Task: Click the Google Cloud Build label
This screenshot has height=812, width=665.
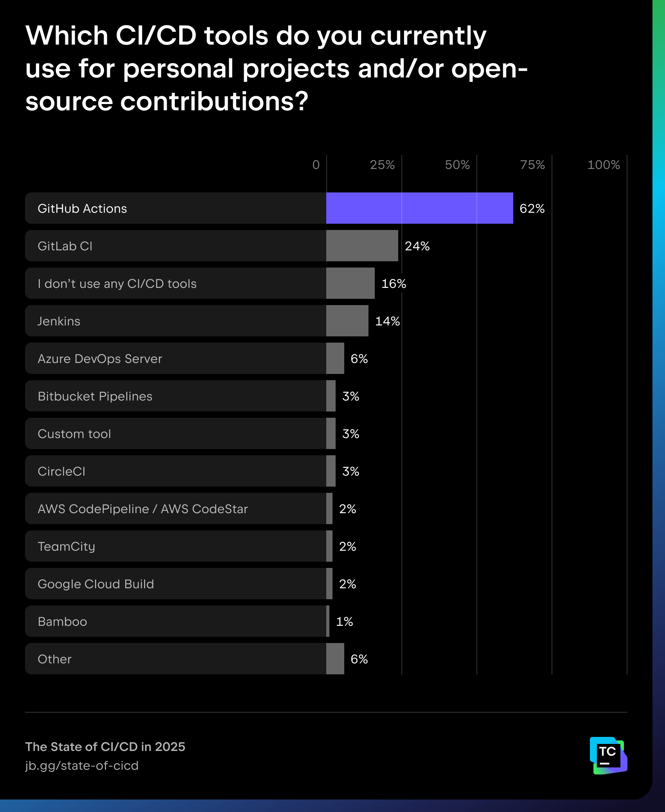Action: 96,584
